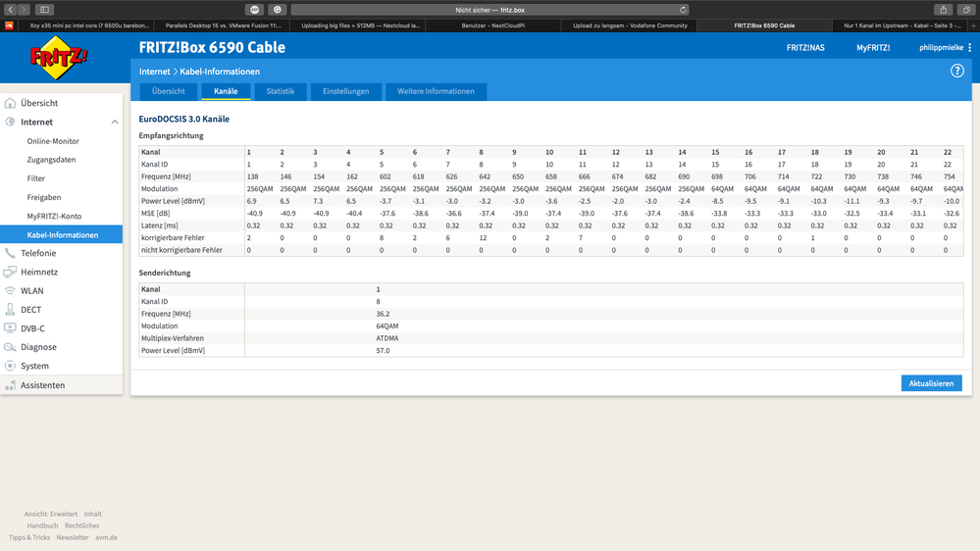The width and height of the screenshot is (980, 551).
Task: Click the Inhalt footer link
Action: click(92, 514)
